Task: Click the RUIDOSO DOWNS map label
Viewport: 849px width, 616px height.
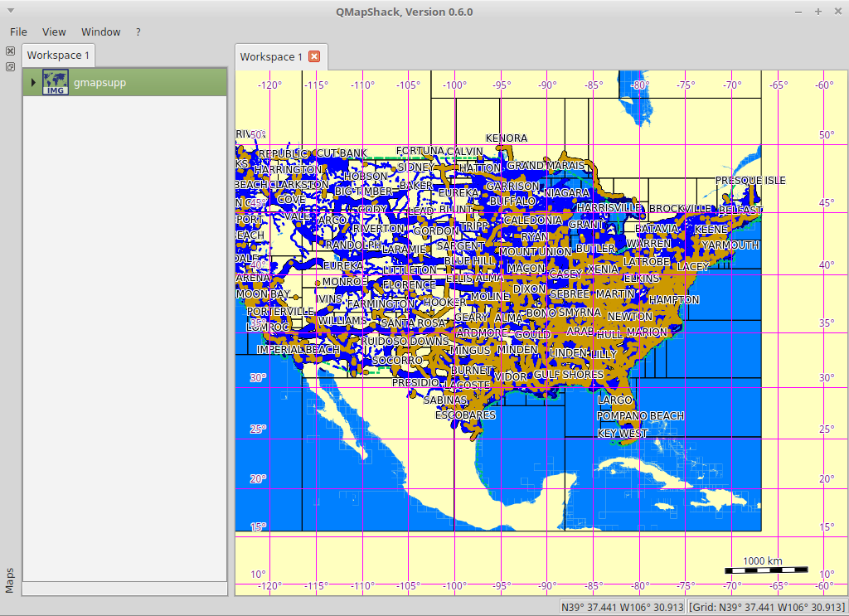Action: tap(405, 342)
